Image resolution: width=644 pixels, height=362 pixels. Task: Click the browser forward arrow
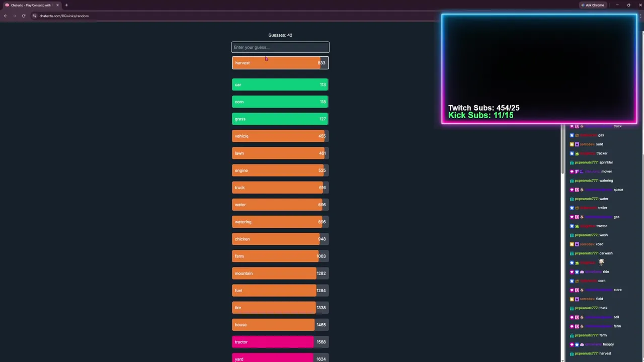(14, 16)
